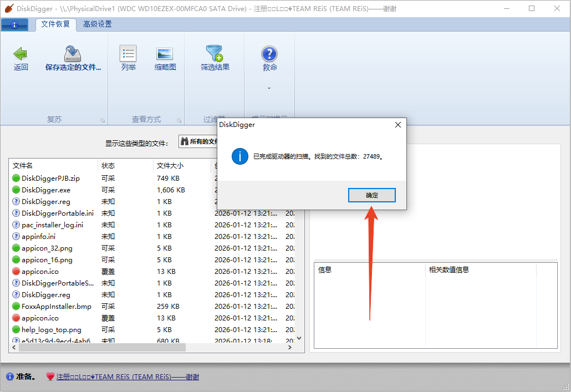Open the dropdown arrow under 救命
571x392 pixels.
pyautogui.click(x=269, y=88)
